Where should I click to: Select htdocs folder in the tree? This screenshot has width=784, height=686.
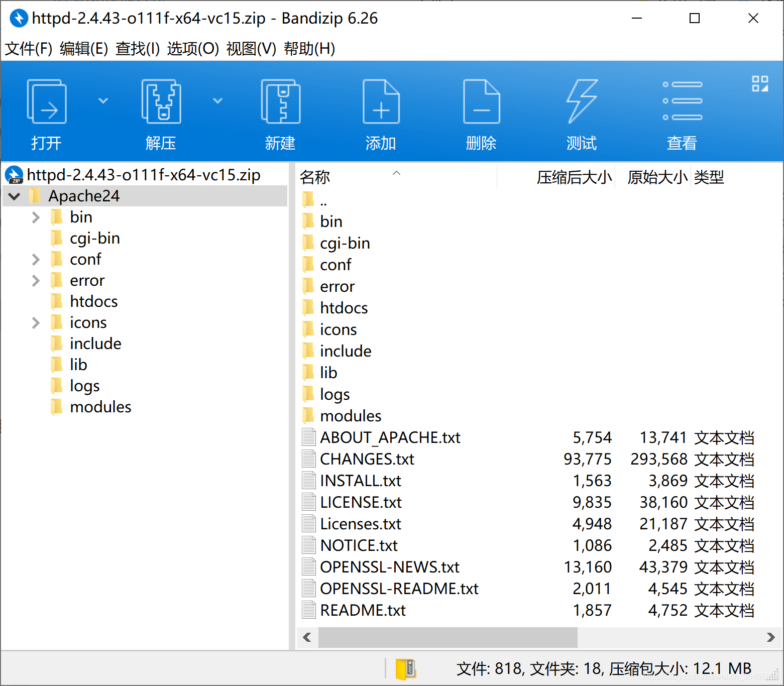[x=94, y=301]
